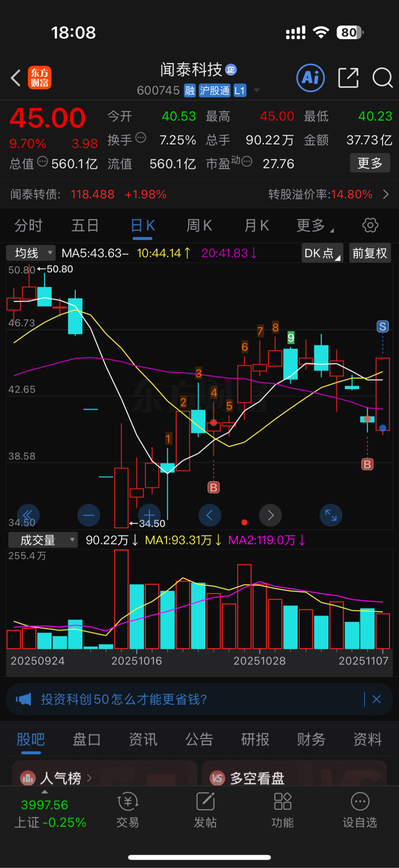Open 闻泰转债 bond details chevron
Viewport: 399px width, 868px height.
point(386,194)
